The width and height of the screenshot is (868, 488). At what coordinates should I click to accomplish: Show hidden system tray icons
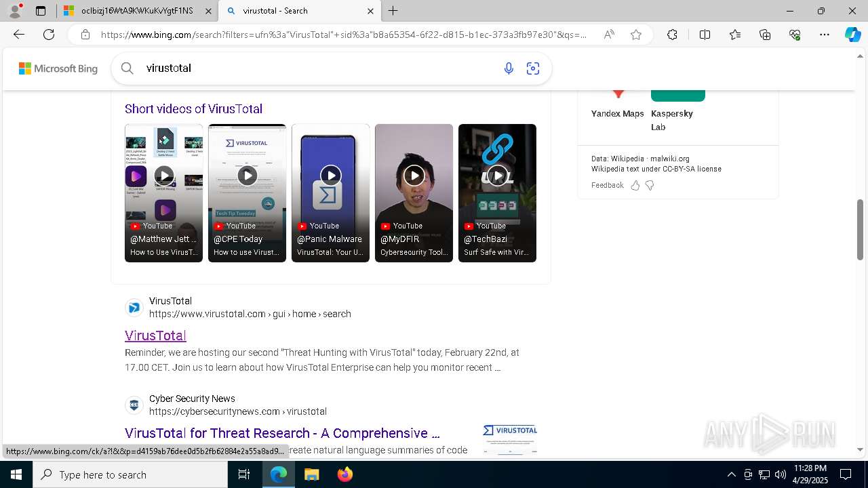click(x=731, y=474)
